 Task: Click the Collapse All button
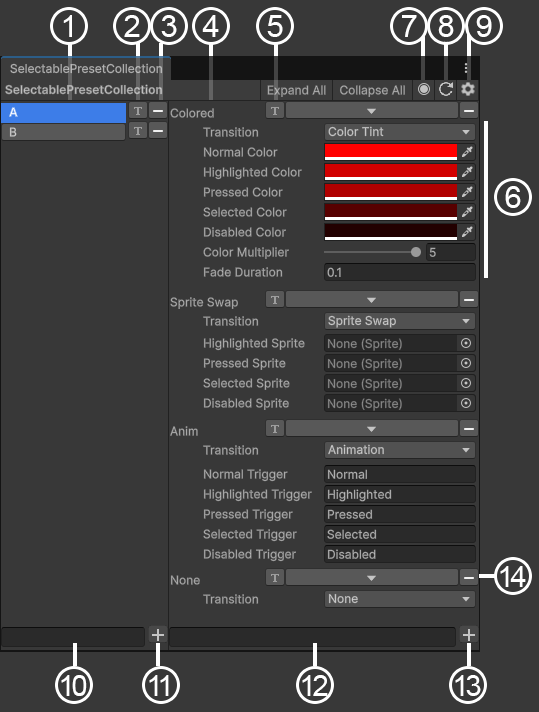[372, 90]
